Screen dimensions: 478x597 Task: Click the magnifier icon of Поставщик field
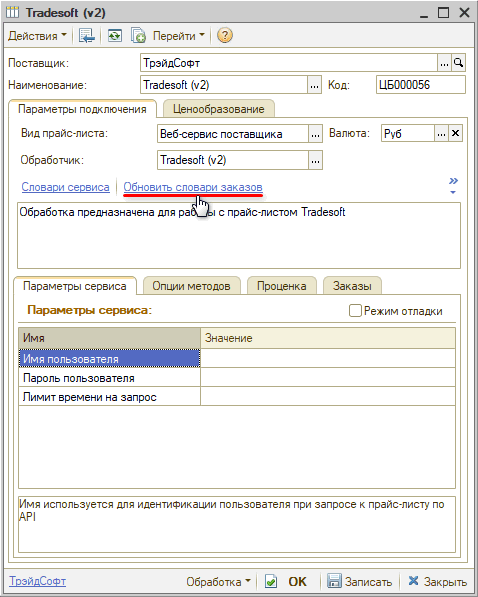(459, 63)
